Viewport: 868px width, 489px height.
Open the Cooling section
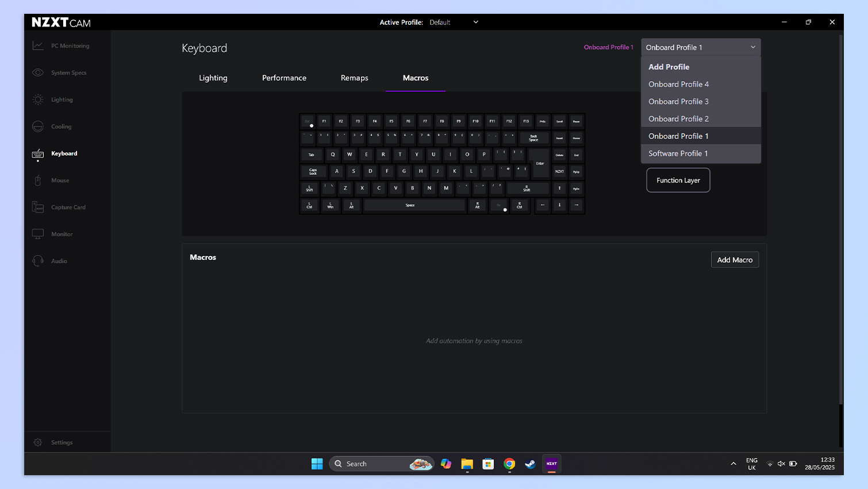(x=61, y=127)
